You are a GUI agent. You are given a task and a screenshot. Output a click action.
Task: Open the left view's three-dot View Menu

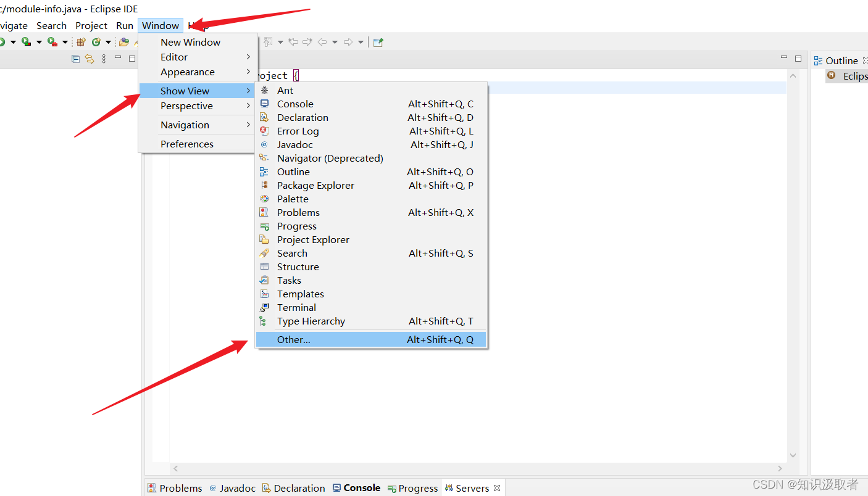pyautogui.click(x=104, y=59)
